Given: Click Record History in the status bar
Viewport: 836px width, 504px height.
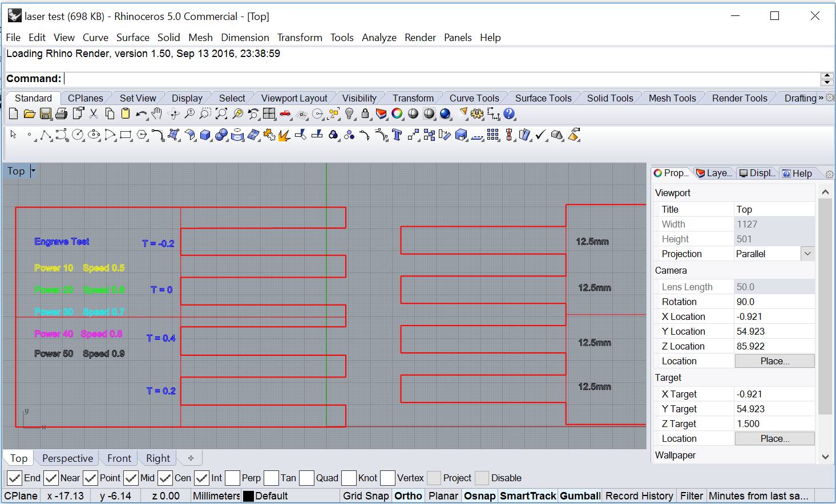Looking at the screenshot, I should click(639, 495).
